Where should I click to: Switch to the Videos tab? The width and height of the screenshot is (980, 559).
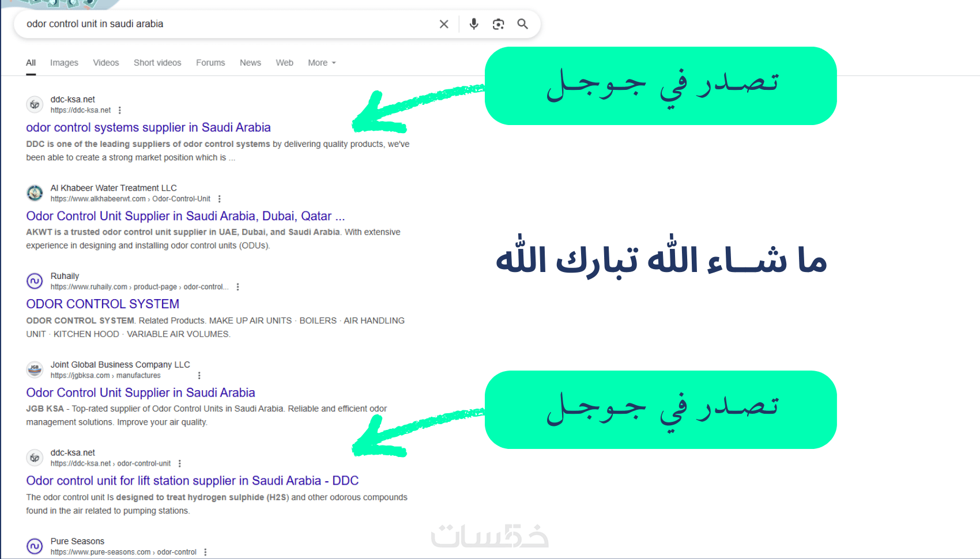106,63
